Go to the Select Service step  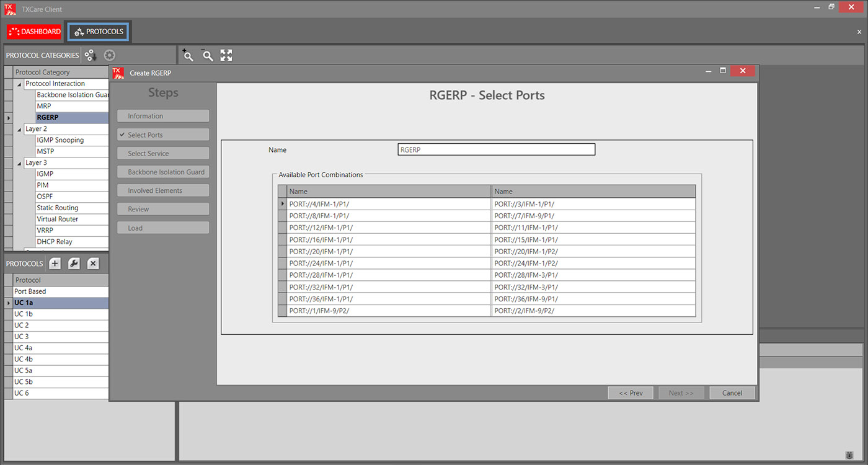[x=163, y=153]
